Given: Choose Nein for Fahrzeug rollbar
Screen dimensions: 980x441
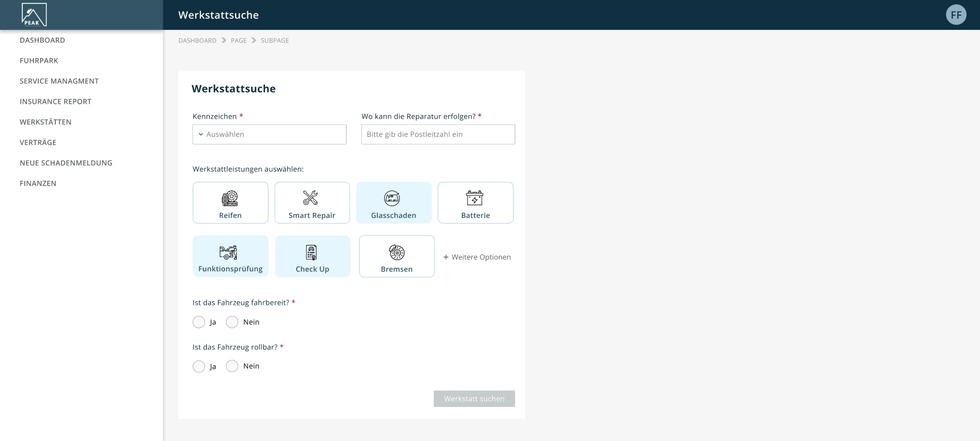Looking at the screenshot, I should point(233,366).
